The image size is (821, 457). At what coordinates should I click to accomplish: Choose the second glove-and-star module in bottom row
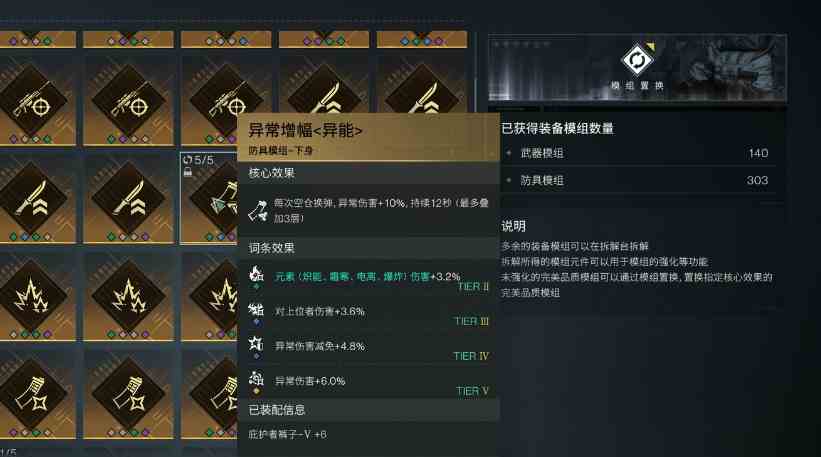click(x=128, y=394)
